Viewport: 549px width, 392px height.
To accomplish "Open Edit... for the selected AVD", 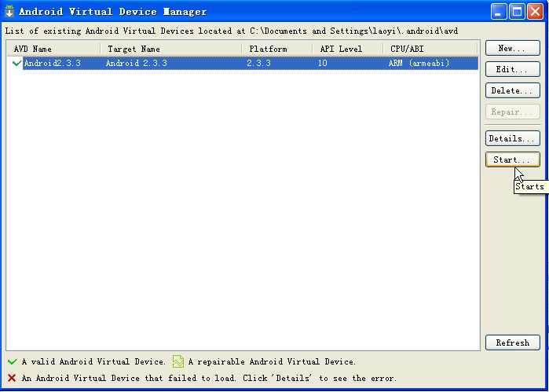I will (513, 69).
